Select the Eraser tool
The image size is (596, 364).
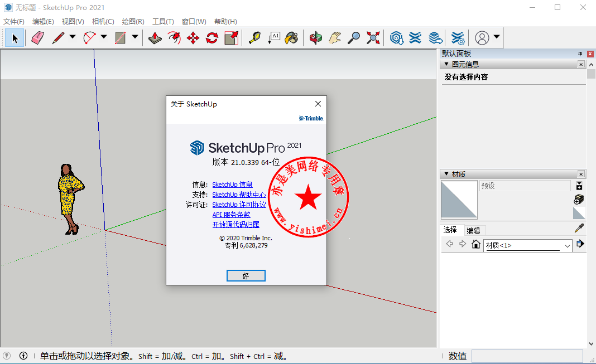(37, 38)
